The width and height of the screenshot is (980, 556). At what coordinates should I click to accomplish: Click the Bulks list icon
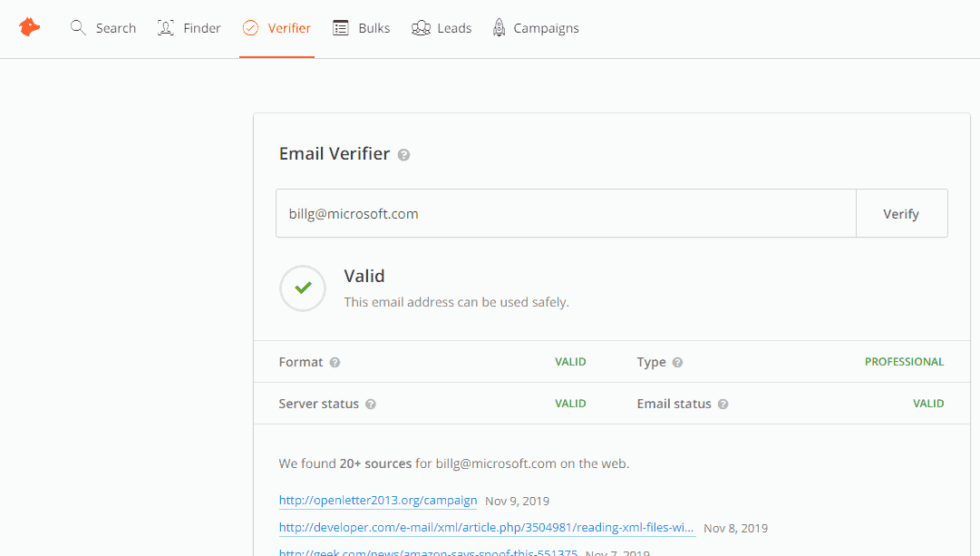point(341,27)
